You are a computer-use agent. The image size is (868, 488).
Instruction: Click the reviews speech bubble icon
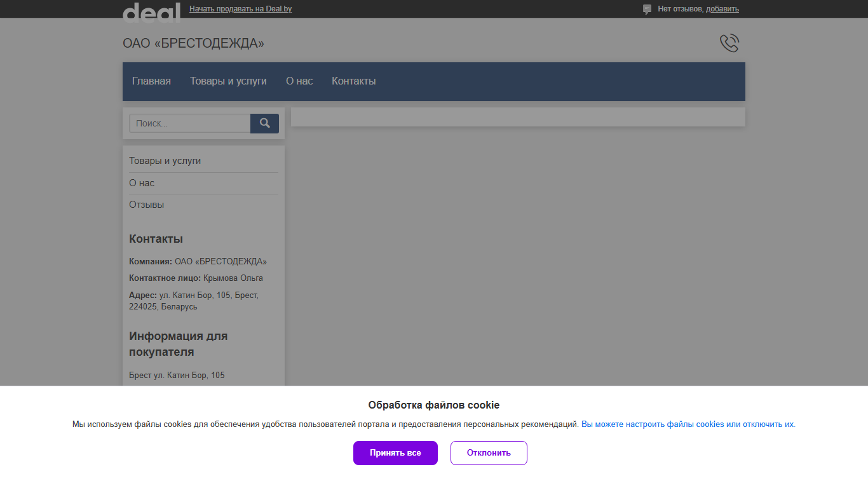647,10
